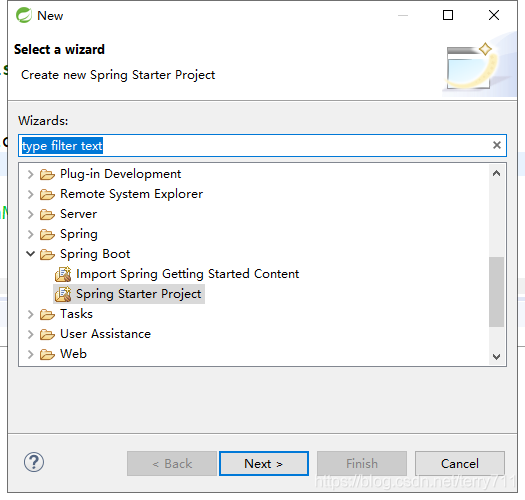This screenshot has height=500, width=525.
Task: Click the Web folder icon
Action: click(47, 354)
